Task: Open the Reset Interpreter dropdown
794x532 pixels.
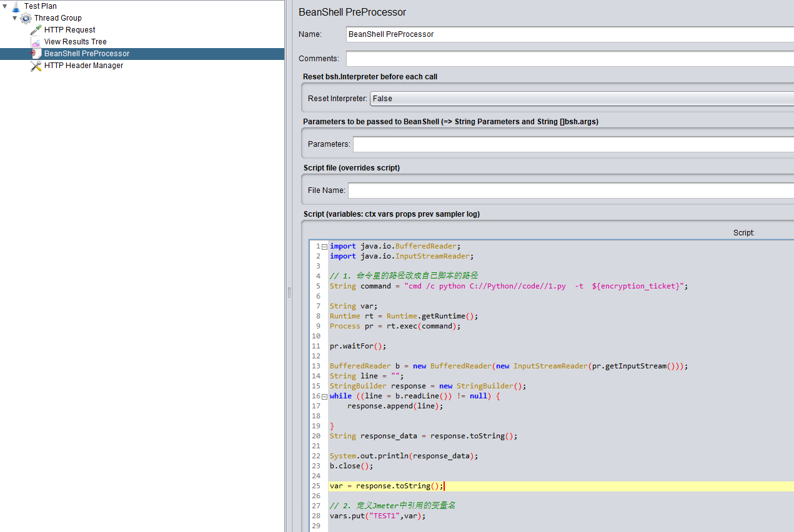Action: [x=582, y=99]
